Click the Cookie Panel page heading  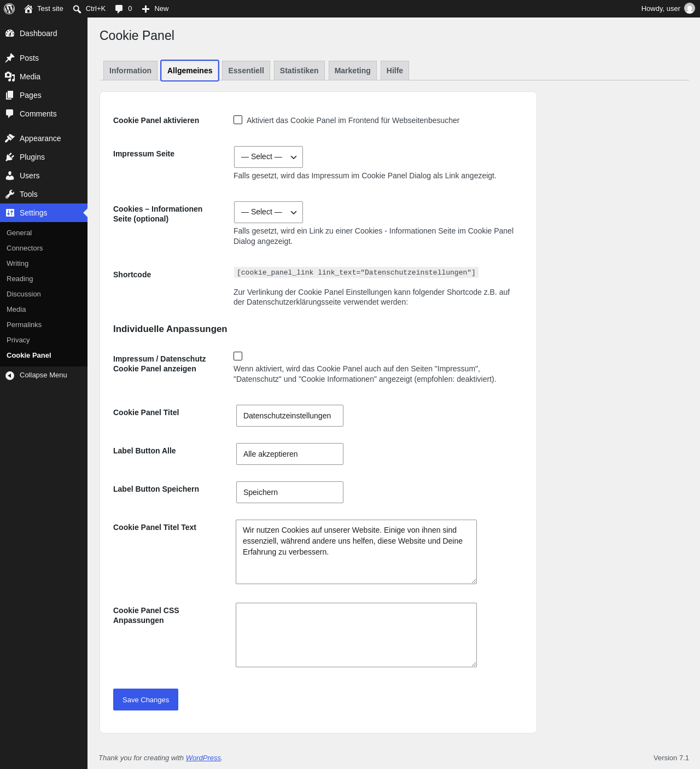(x=137, y=36)
